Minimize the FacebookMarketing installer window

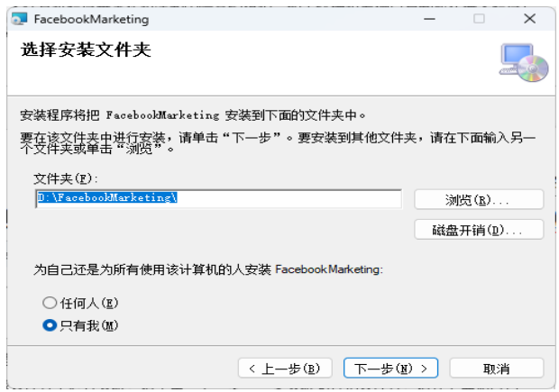429,19
